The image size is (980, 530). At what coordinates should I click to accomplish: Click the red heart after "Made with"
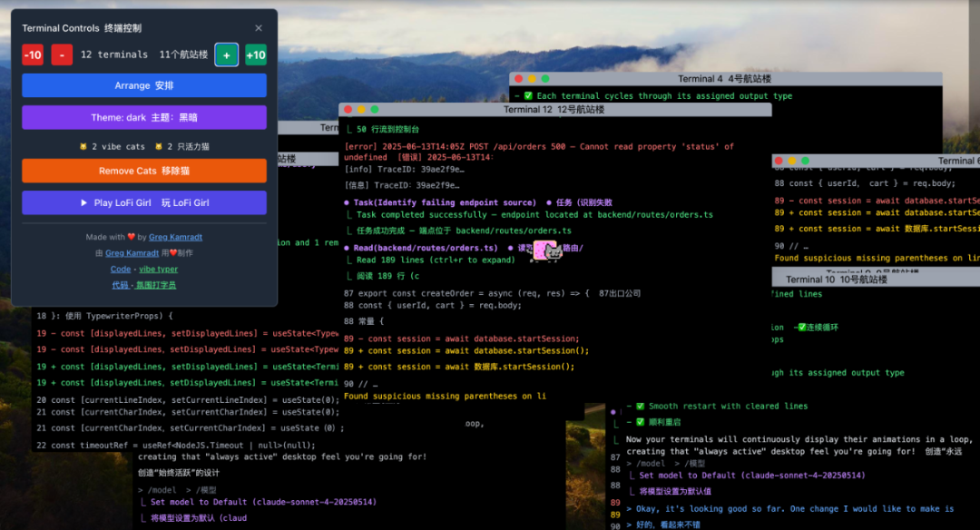(x=132, y=237)
